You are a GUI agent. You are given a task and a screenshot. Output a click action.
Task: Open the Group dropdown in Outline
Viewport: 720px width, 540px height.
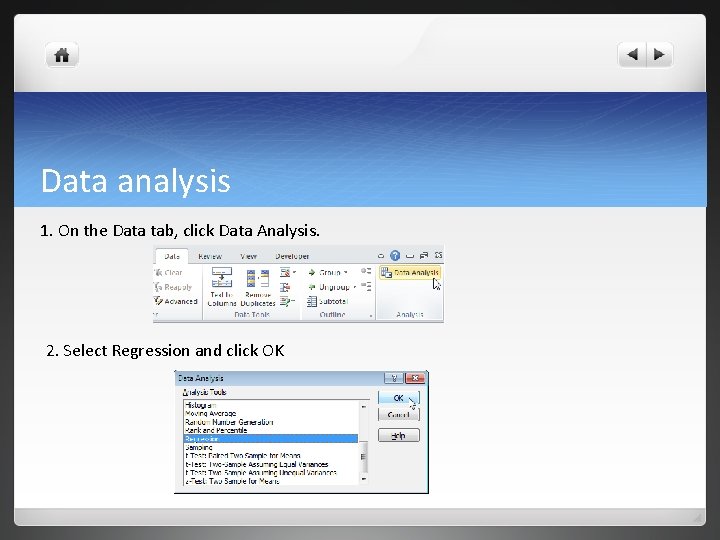tap(328, 272)
